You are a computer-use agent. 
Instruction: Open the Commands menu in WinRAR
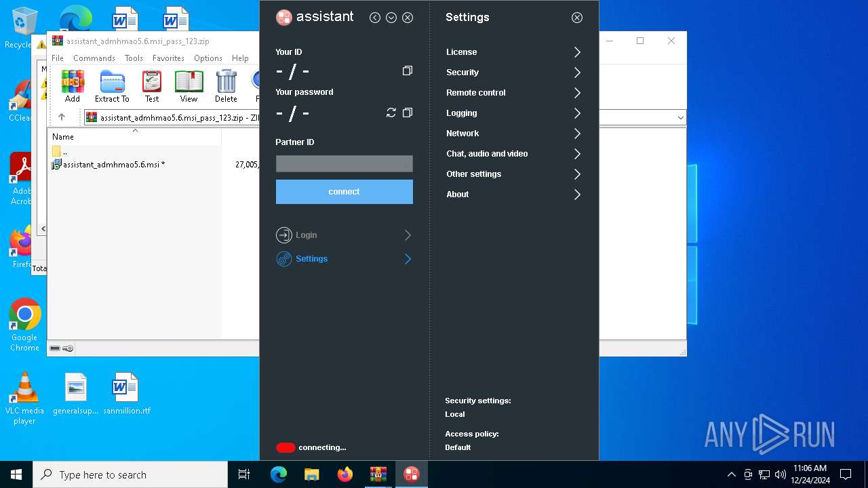(x=94, y=58)
